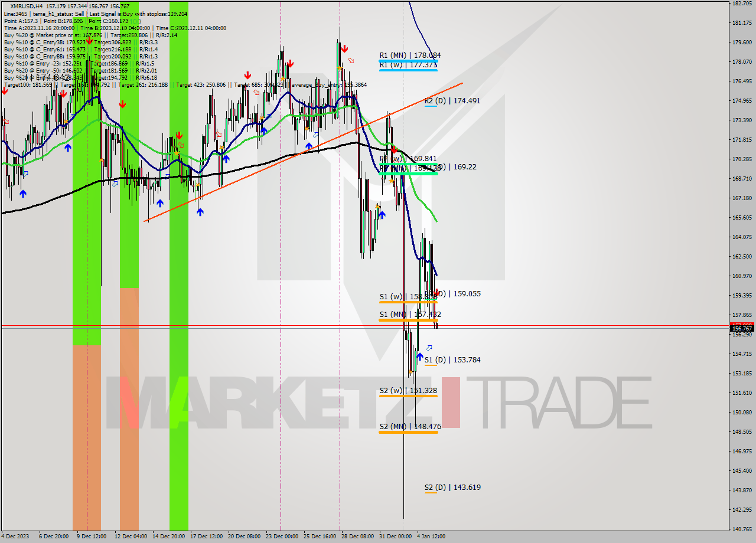Click 162.500 on the price axis
Viewport: 756px width, 543px height.
pyautogui.click(x=742, y=256)
